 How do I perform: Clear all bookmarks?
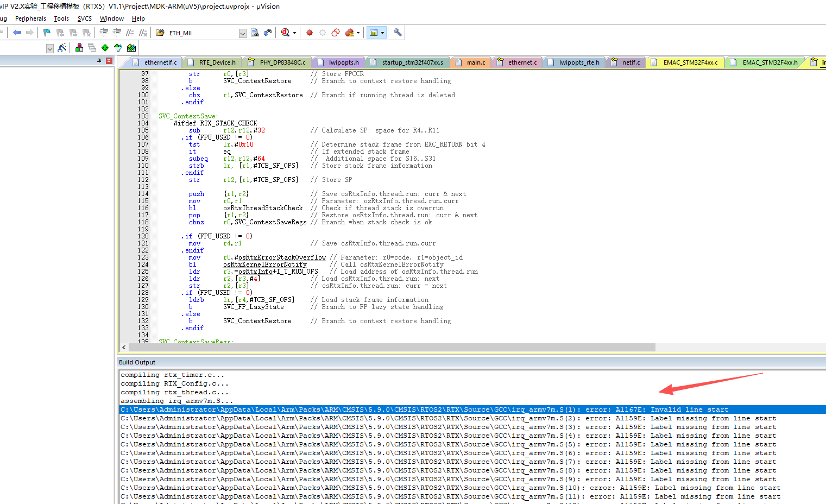click(x=86, y=33)
